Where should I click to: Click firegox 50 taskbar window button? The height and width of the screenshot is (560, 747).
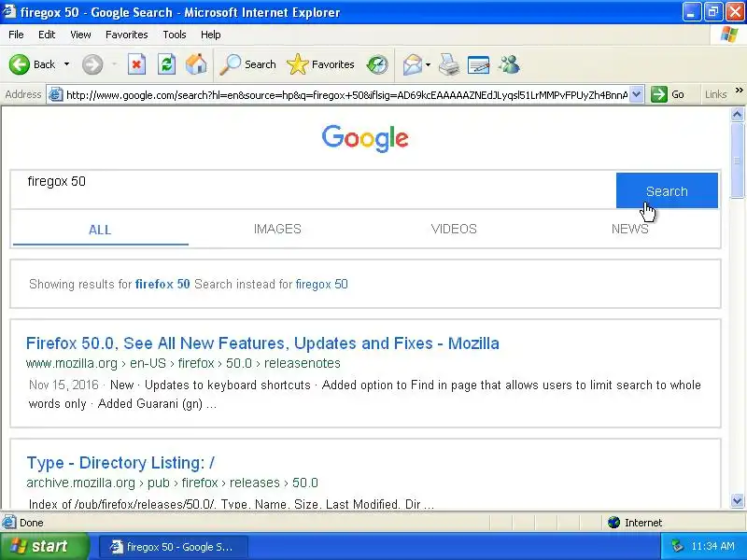174,547
